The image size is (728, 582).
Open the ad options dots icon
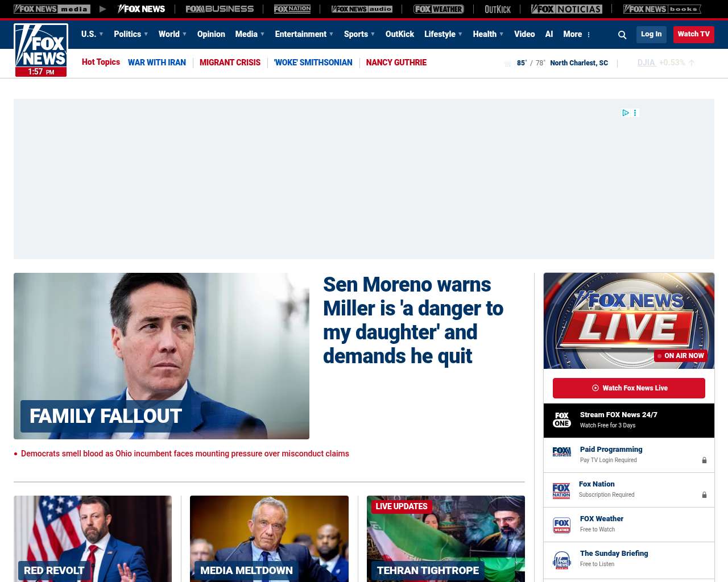coord(635,113)
